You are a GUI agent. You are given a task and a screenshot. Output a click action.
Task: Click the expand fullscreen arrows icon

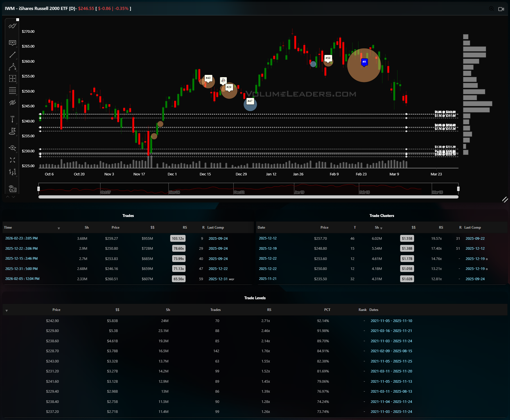12,160
